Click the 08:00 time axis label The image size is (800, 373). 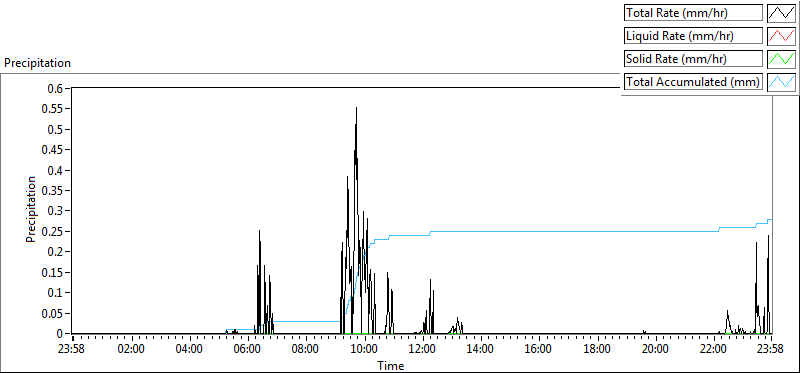click(306, 350)
